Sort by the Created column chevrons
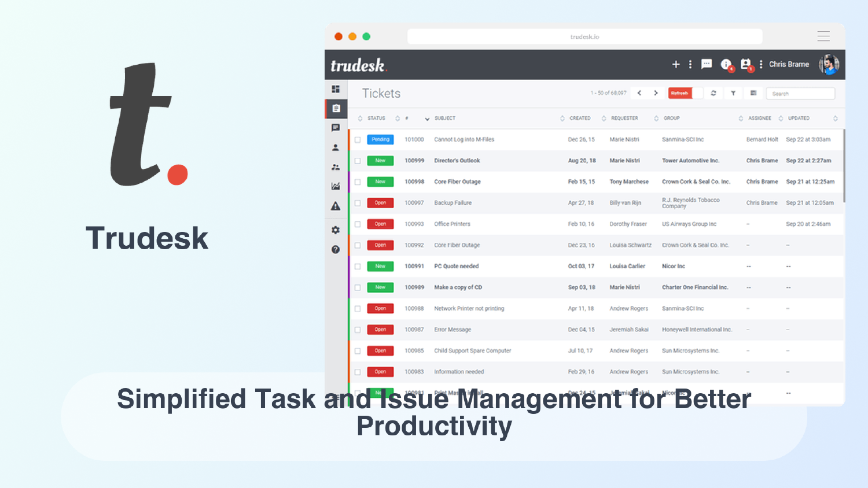The width and height of the screenshot is (868, 488). pos(561,118)
